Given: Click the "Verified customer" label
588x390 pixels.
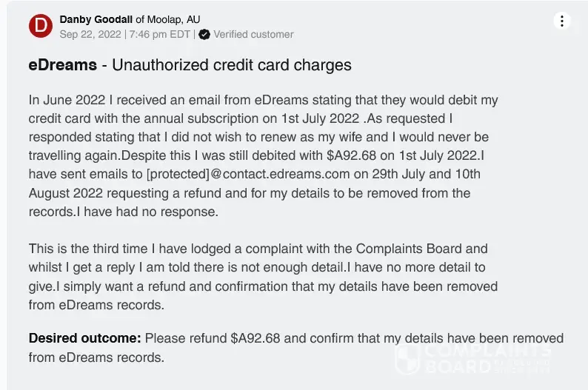Looking at the screenshot, I should pyautogui.click(x=253, y=34).
